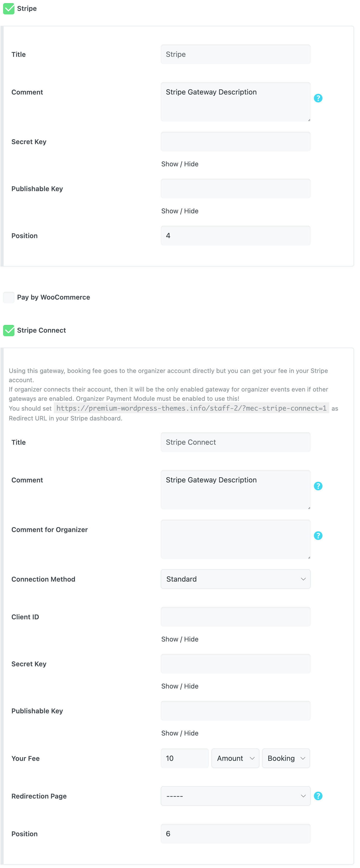Click help icon beside Stripe Comment field
This screenshot has width=360, height=868.
pyautogui.click(x=318, y=98)
